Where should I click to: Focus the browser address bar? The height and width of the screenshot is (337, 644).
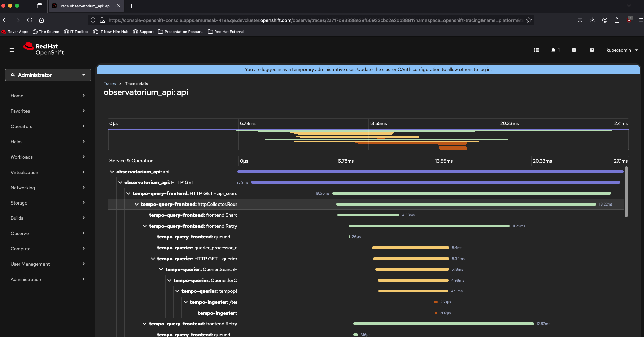(x=315, y=20)
